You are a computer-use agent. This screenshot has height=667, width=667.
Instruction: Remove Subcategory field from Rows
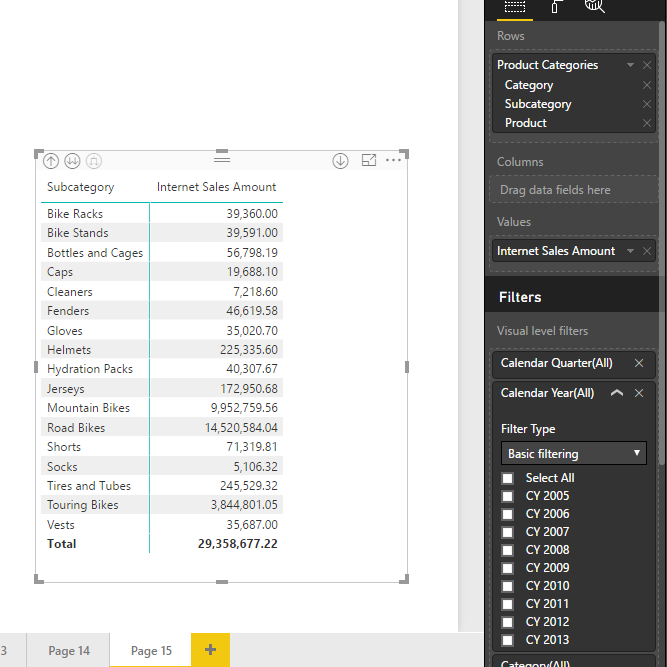(647, 104)
